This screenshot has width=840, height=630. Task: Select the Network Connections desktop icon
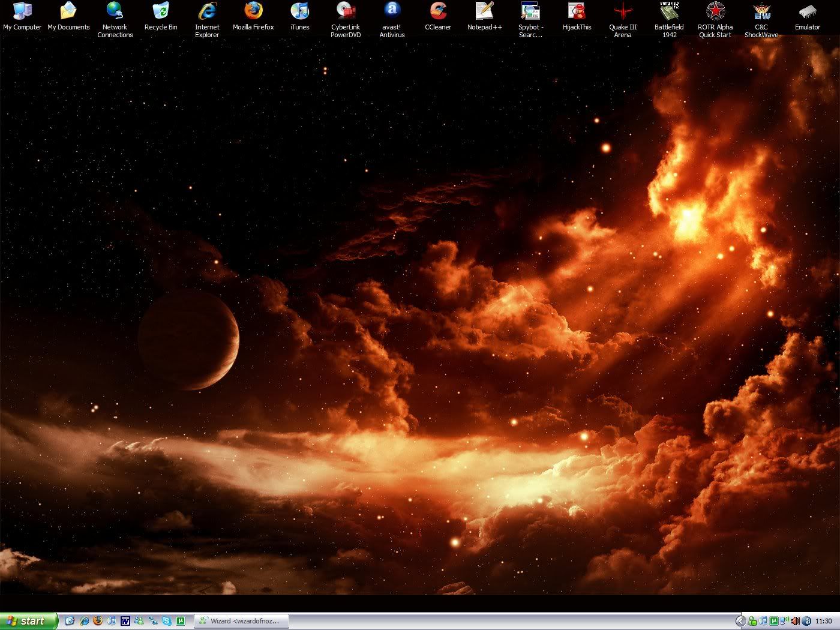pyautogui.click(x=115, y=20)
